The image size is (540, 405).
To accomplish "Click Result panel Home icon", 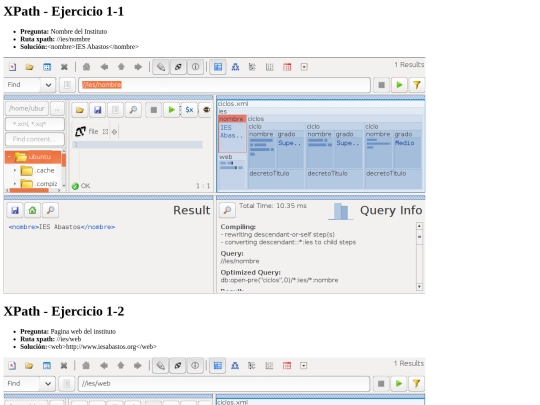I will coord(32,210).
